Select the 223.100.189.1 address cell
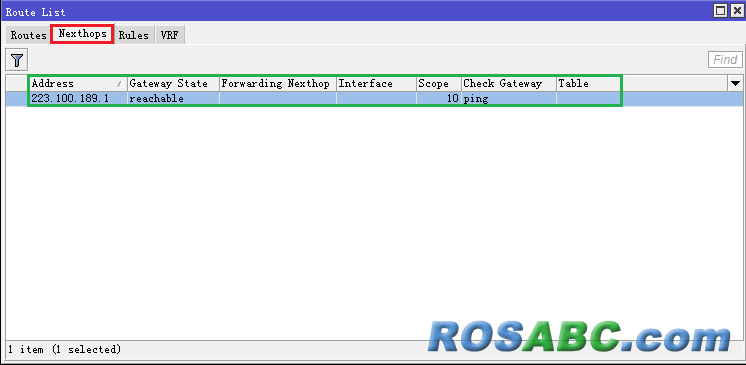Screen dimensions: 746x365 pos(78,99)
